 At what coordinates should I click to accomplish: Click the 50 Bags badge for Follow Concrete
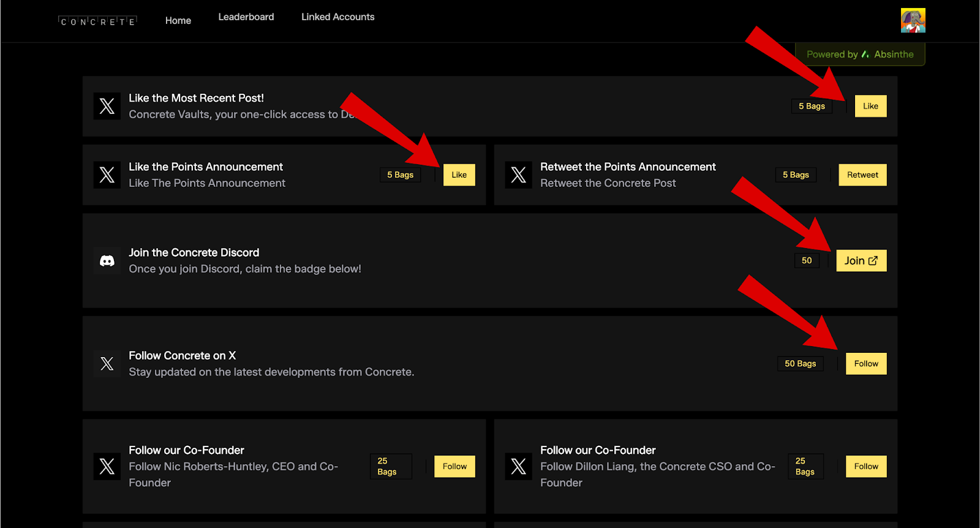click(x=801, y=363)
